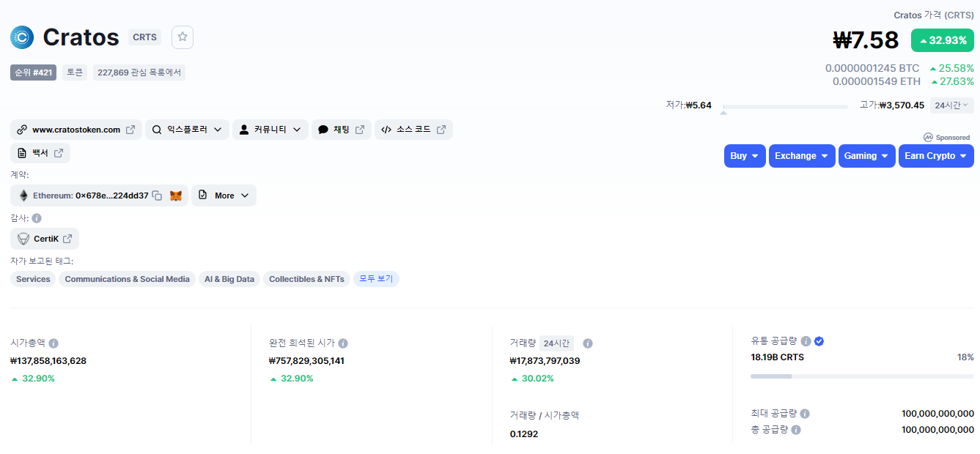This screenshot has height=454, width=980.
Task: Click info icon beside 최대 공급량
Action: (805, 414)
